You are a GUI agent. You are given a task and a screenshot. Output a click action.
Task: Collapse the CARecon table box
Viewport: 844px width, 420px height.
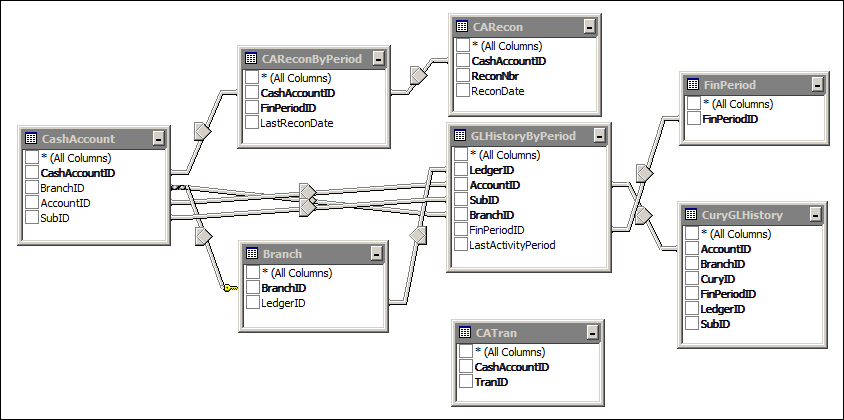tap(590, 27)
